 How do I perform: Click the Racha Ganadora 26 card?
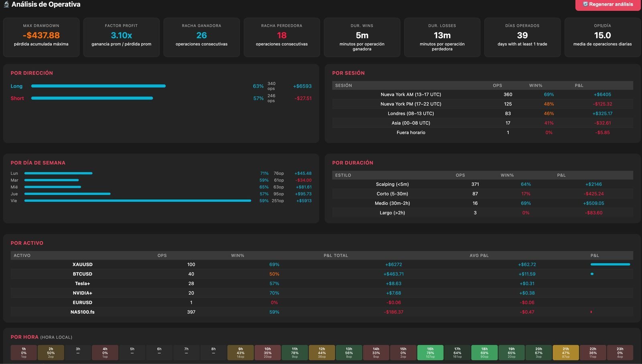click(x=201, y=37)
